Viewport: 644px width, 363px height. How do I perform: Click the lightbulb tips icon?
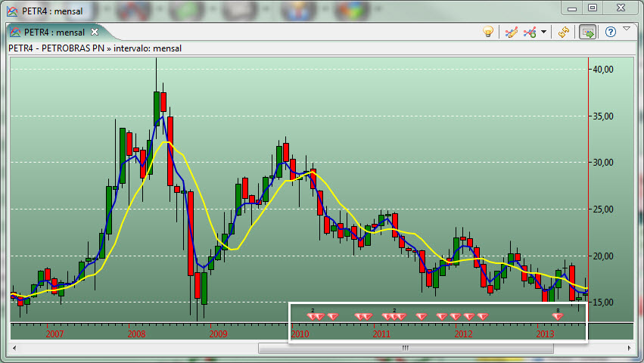coord(488,32)
